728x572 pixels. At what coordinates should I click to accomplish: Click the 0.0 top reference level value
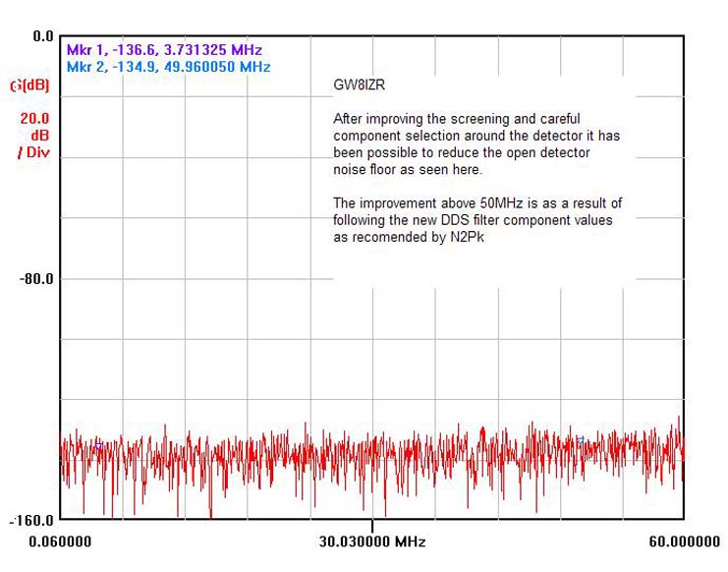pos(43,36)
